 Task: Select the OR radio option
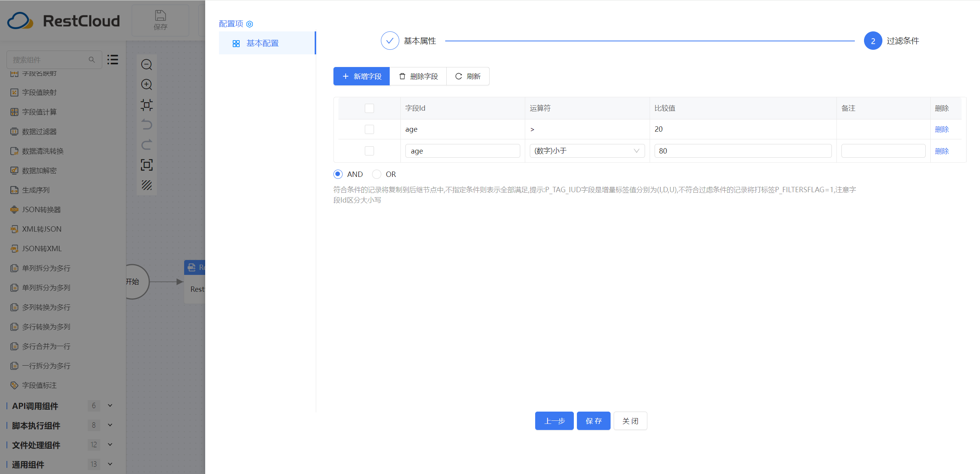pos(377,174)
